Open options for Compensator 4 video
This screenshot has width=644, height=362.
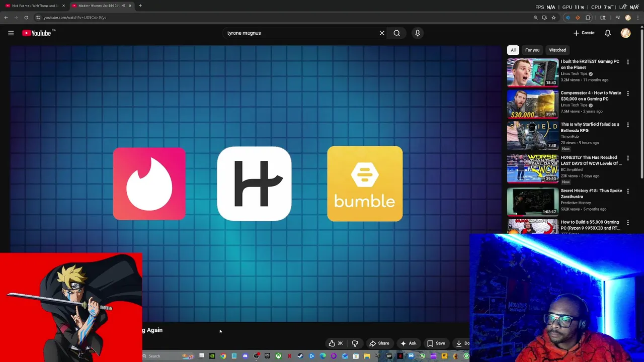[x=628, y=94]
